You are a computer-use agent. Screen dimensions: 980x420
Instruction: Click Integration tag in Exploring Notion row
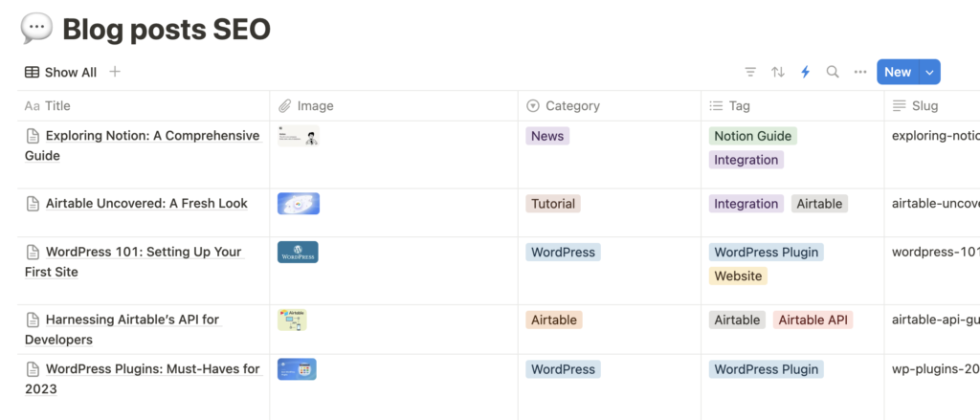[x=746, y=160]
